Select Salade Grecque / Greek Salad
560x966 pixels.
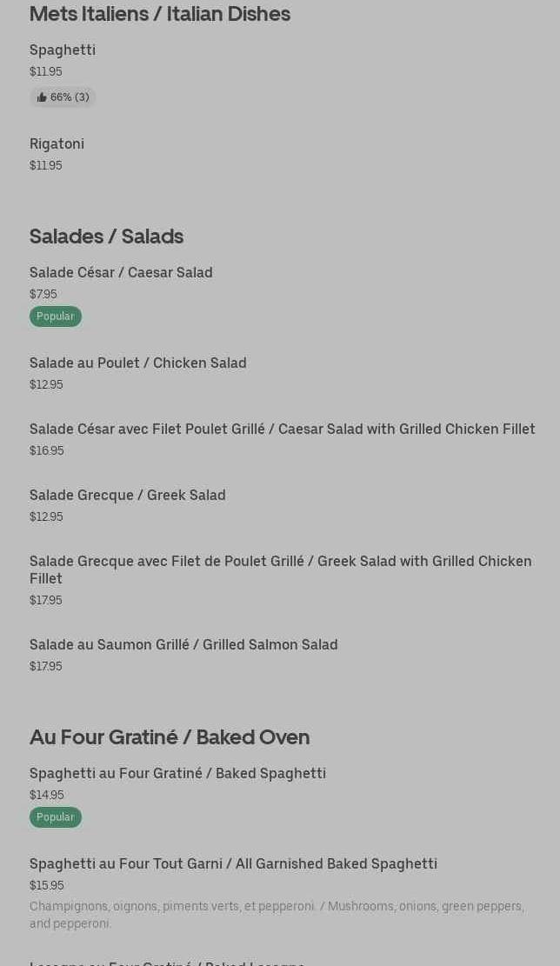pyautogui.click(x=128, y=495)
